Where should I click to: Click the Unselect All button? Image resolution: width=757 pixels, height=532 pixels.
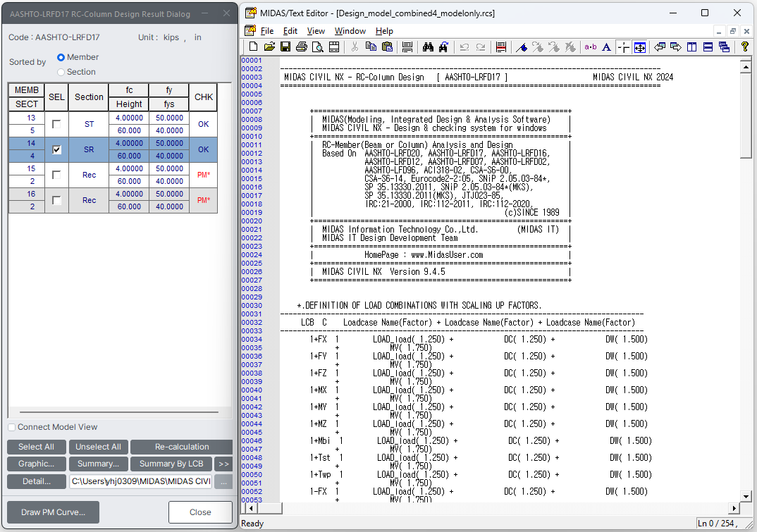[x=99, y=447]
